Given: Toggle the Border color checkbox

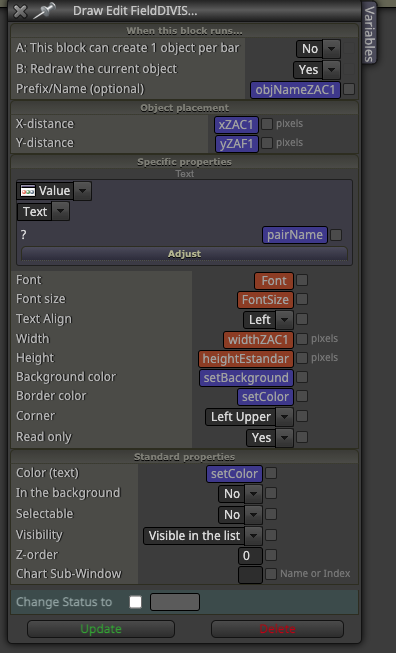Looking at the screenshot, I should point(302,396).
